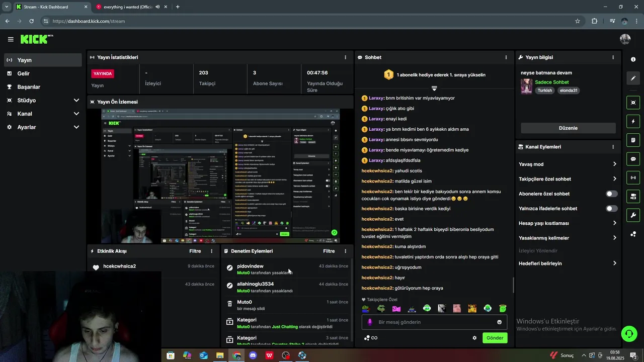The width and height of the screenshot is (644, 362).
Task: Open Filtre in Denetim Eylemleri panel
Action: 329,251
